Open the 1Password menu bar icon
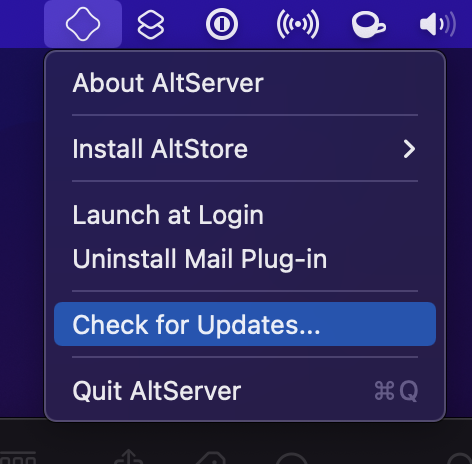 coord(222,24)
